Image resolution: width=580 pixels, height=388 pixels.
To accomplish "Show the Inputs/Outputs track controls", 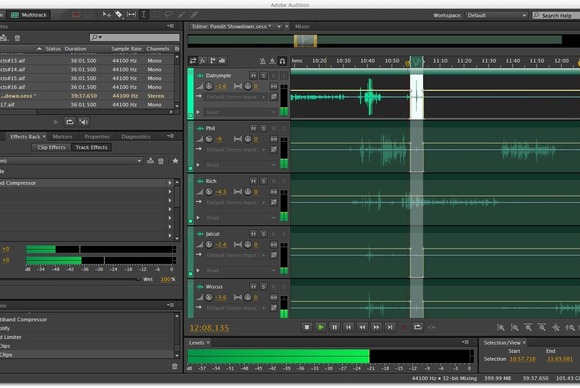I will pyautogui.click(x=193, y=61).
